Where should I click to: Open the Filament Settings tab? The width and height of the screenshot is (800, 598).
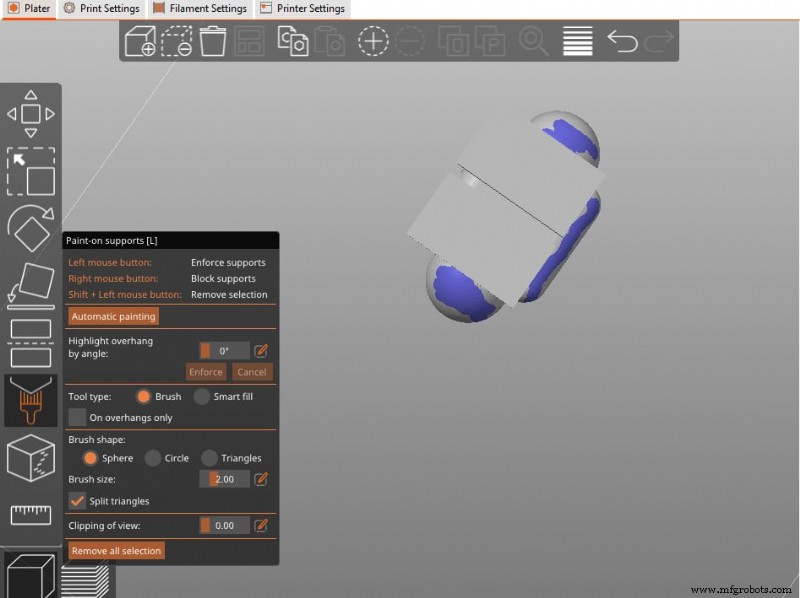tap(199, 9)
